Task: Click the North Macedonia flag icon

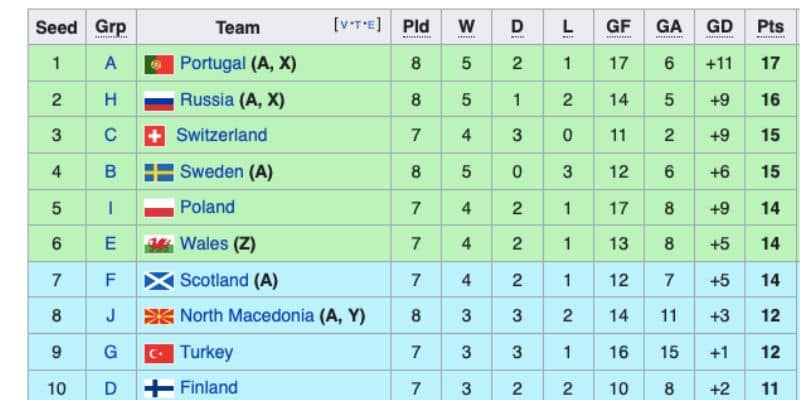Action: pyautogui.click(x=159, y=317)
